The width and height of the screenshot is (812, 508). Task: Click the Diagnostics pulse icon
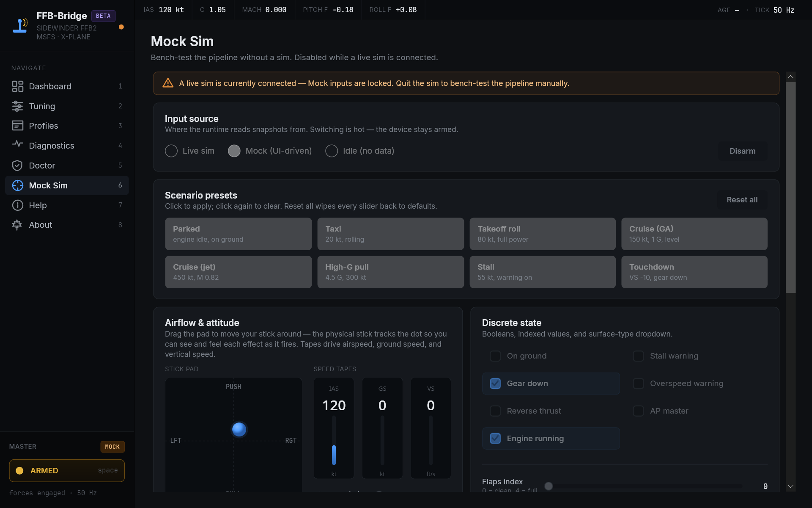coord(17,144)
